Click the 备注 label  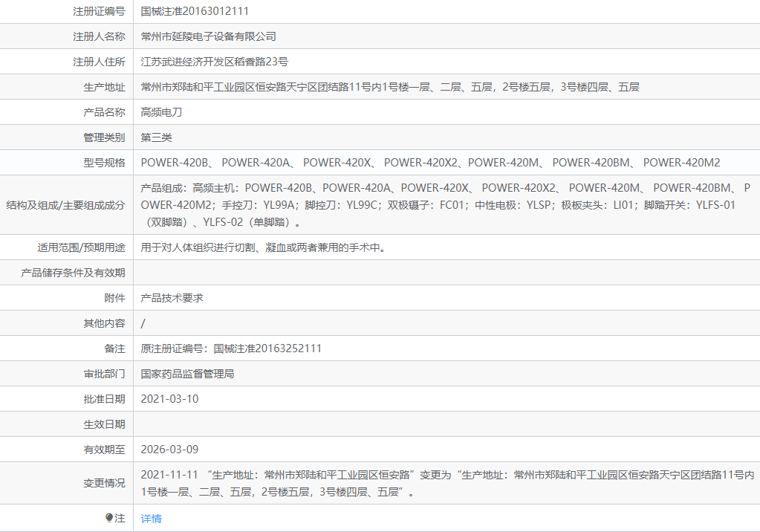[115, 348]
